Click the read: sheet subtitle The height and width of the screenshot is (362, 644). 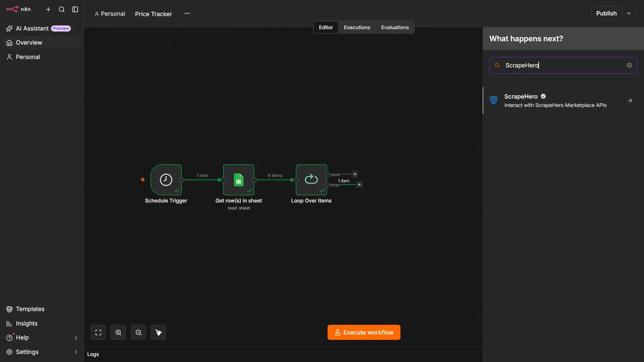click(x=238, y=208)
